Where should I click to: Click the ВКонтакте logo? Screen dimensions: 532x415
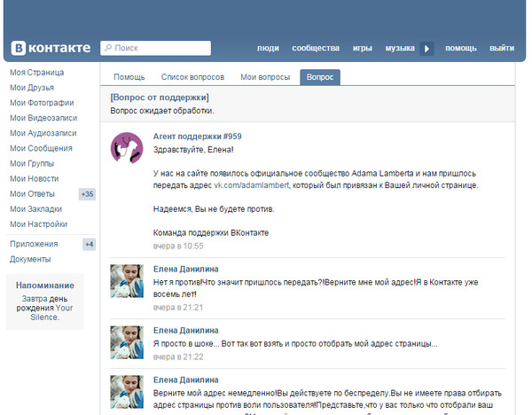coord(51,48)
